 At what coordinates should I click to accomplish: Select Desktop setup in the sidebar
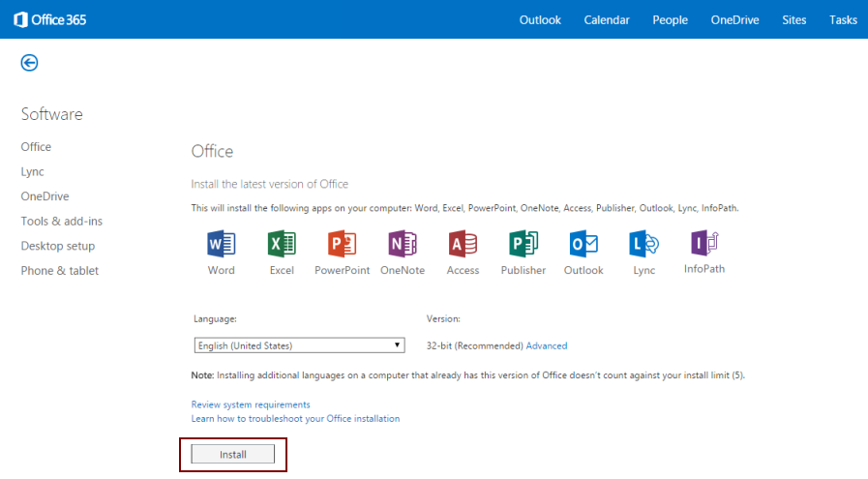pyautogui.click(x=57, y=246)
